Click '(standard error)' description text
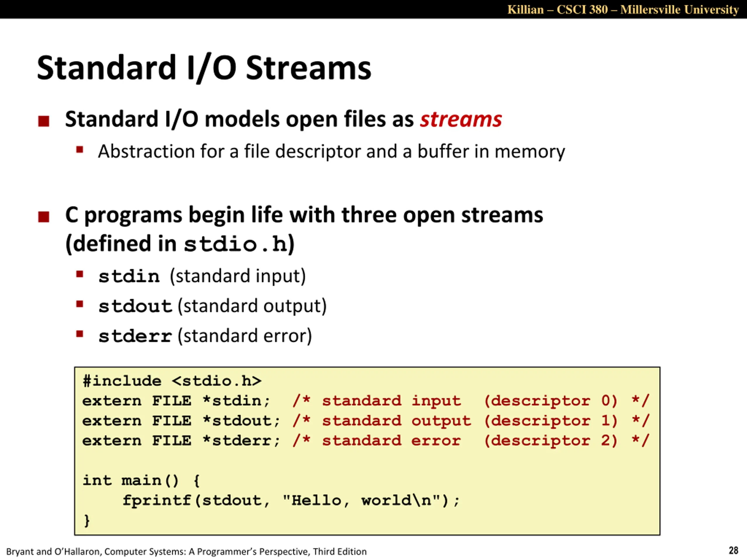The height and width of the screenshot is (560, 747). [x=245, y=336]
